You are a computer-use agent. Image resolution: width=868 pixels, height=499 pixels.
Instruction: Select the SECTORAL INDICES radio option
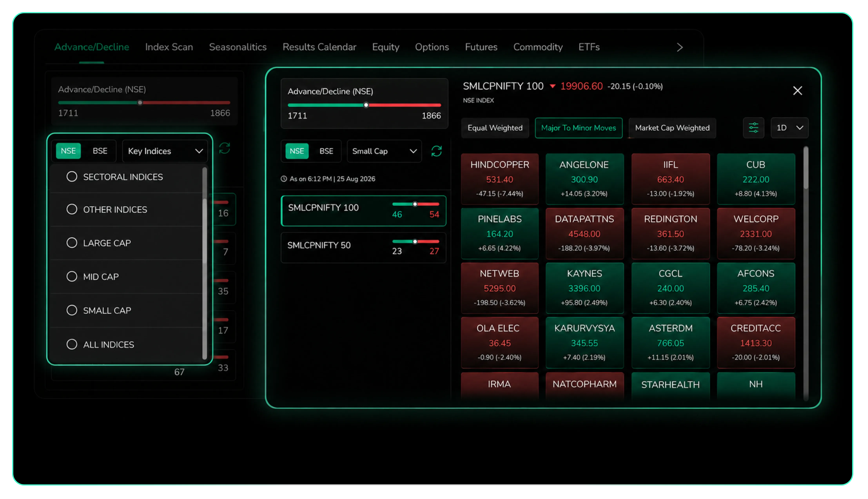pyautogui.click(x=72, y=177)
